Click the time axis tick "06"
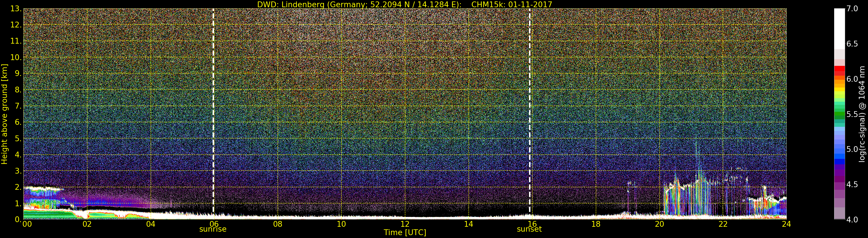The height and width of the screenshot is (238, 868). pyautogui.click(x=214, y=224)
